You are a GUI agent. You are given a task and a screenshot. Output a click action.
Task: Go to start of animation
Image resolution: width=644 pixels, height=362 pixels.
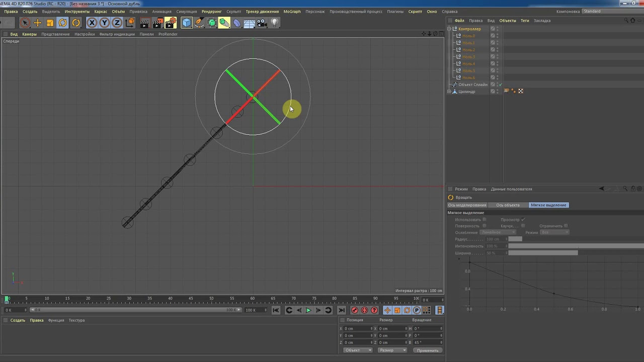(x=276, y=310)
